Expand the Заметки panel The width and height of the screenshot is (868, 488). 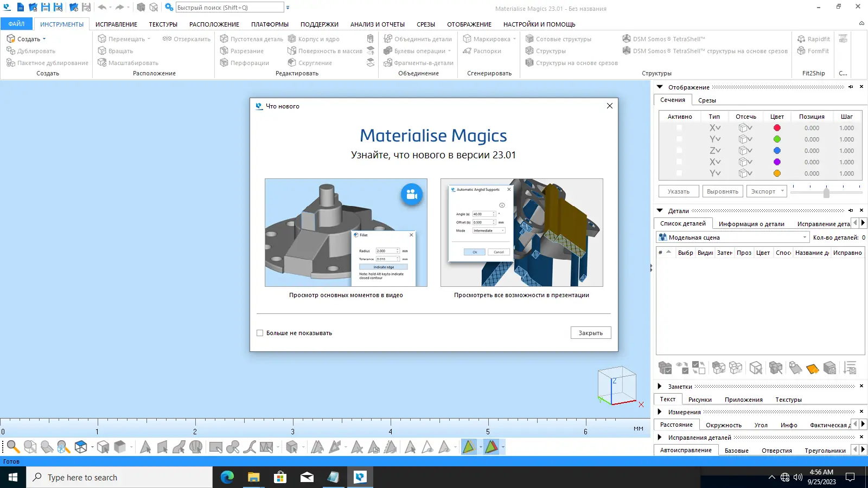[x=660, y=387]
